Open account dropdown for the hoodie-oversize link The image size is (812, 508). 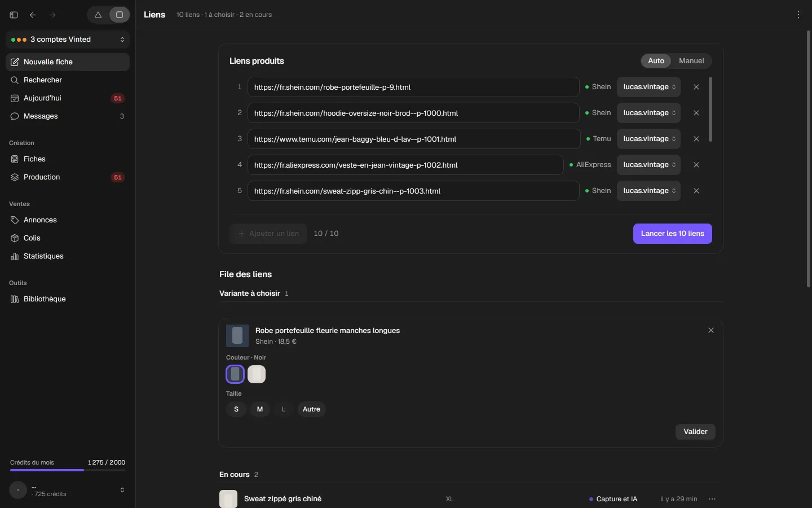pos(648,113)
